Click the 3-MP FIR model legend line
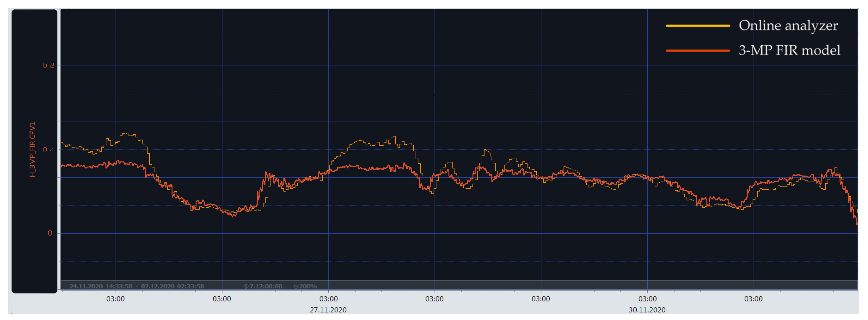Image resolution: width=868 pixels, height=320 pixels. [x=697, y=51]
